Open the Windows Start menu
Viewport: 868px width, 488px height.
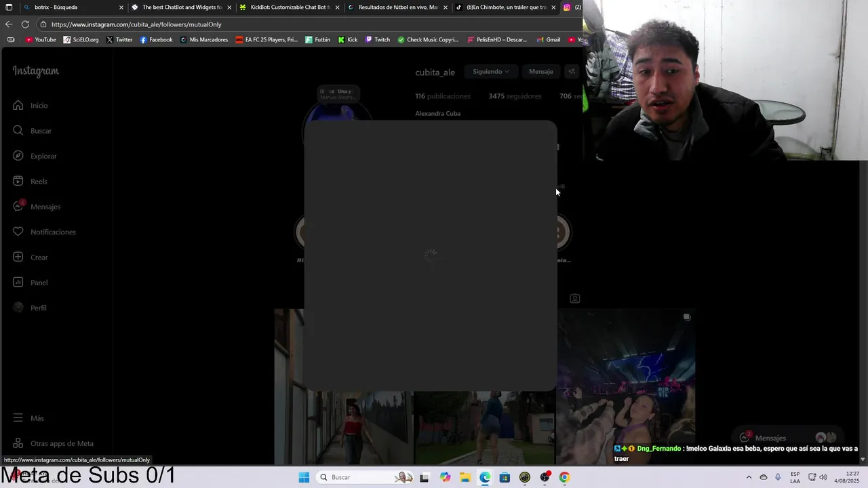click(x=304, y=477)
